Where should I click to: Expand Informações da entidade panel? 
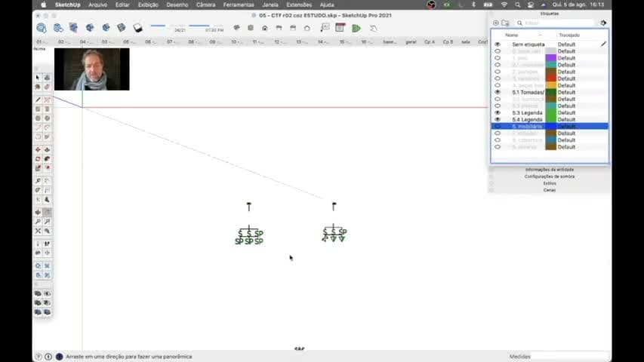click(549, 170)
